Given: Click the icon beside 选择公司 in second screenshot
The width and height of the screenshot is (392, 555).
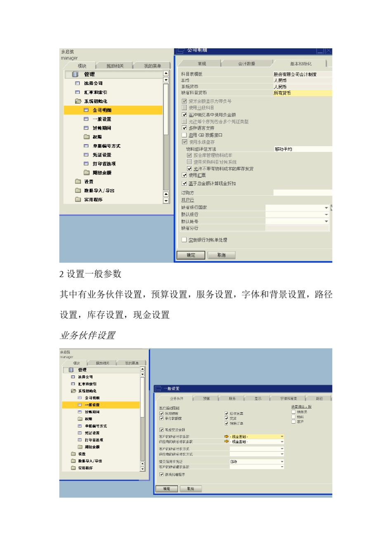Looking at the screenshot, I should (73, 377).
